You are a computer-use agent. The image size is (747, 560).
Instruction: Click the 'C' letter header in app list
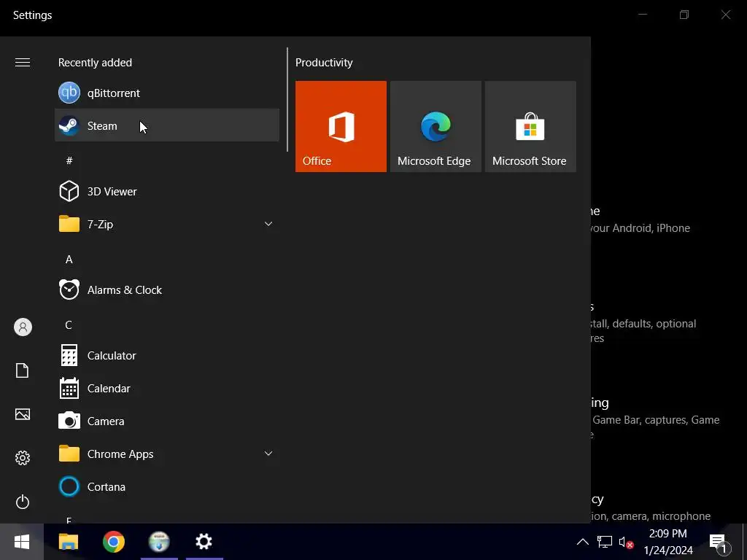click(69, 324)
